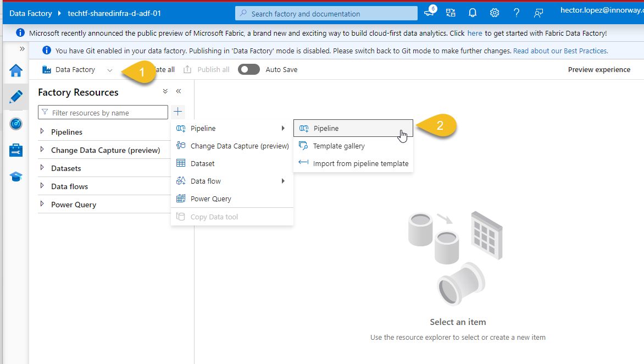644x364 pixels.
Task: Click the feedback person icon
Action: (538, 13)
